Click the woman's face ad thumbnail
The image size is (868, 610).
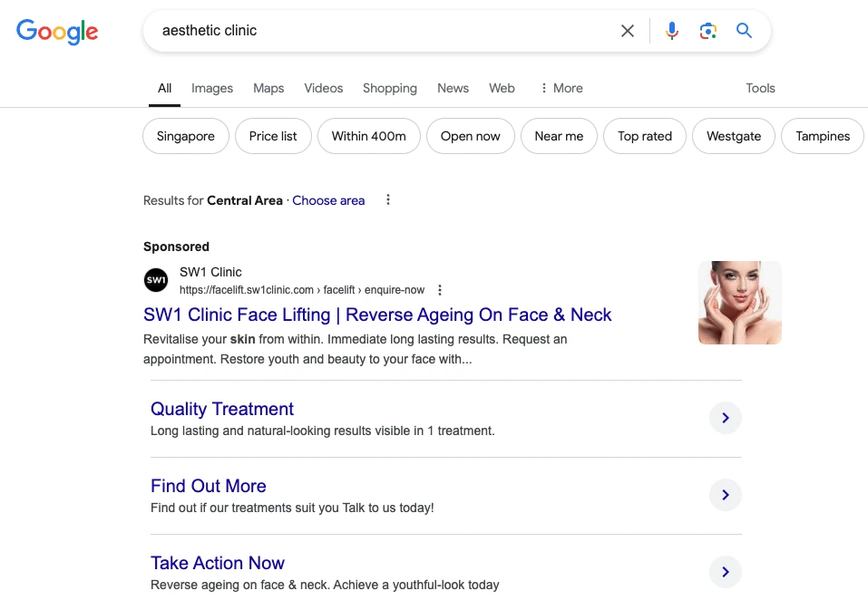click(739, 303)
